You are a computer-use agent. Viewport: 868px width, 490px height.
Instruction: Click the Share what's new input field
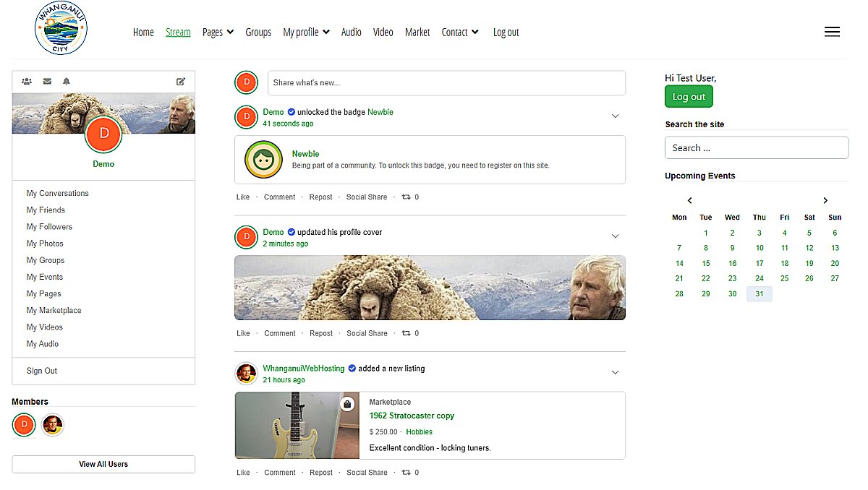pos(446,83)
